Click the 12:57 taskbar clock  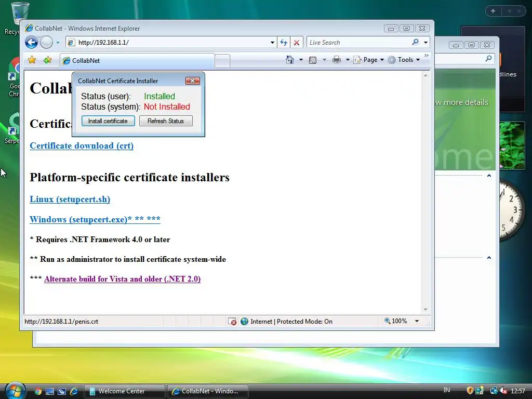point(518,391)
